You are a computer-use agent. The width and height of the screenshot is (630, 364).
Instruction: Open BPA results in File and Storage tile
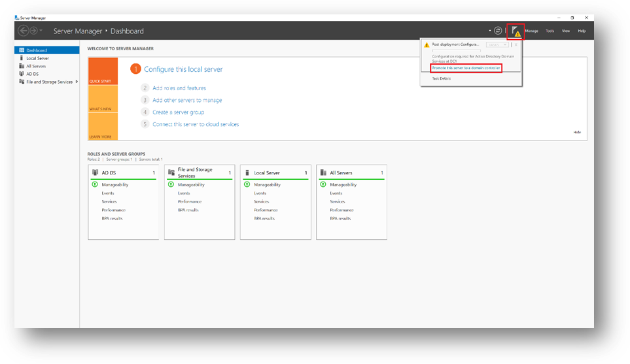coord(188,210)
